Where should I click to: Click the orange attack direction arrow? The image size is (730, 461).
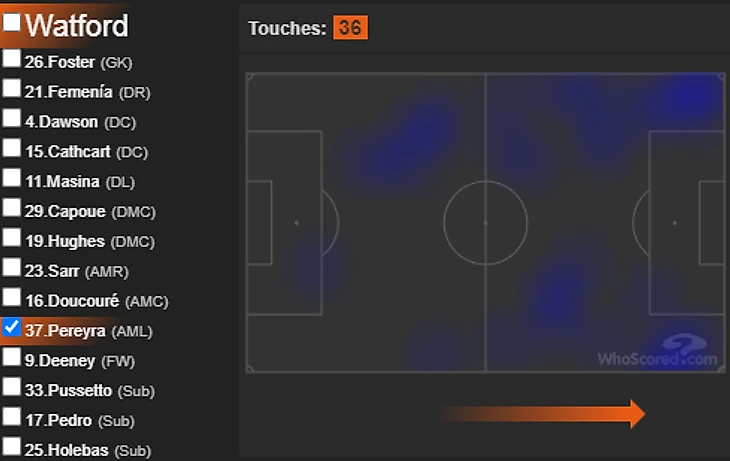(x=541, y=413)
